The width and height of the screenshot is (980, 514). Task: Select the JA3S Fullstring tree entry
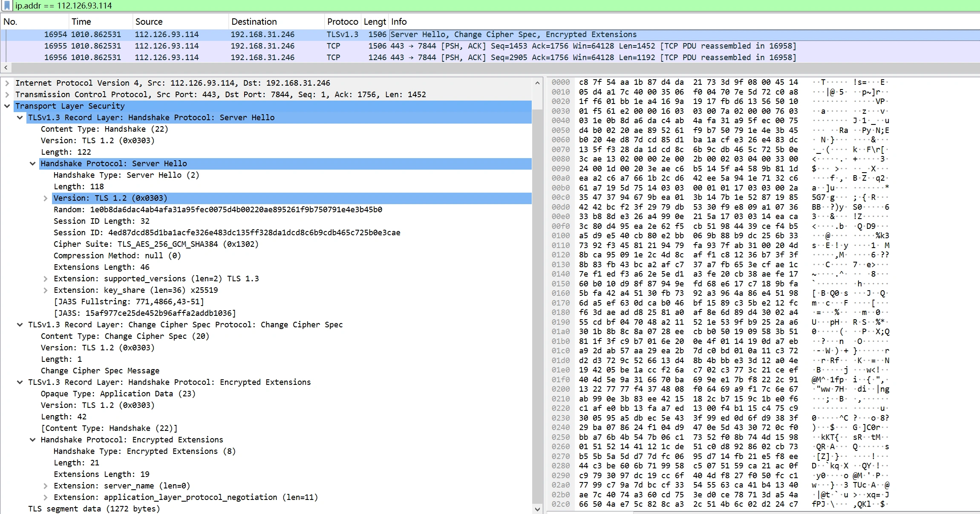(x=129, y=302)
